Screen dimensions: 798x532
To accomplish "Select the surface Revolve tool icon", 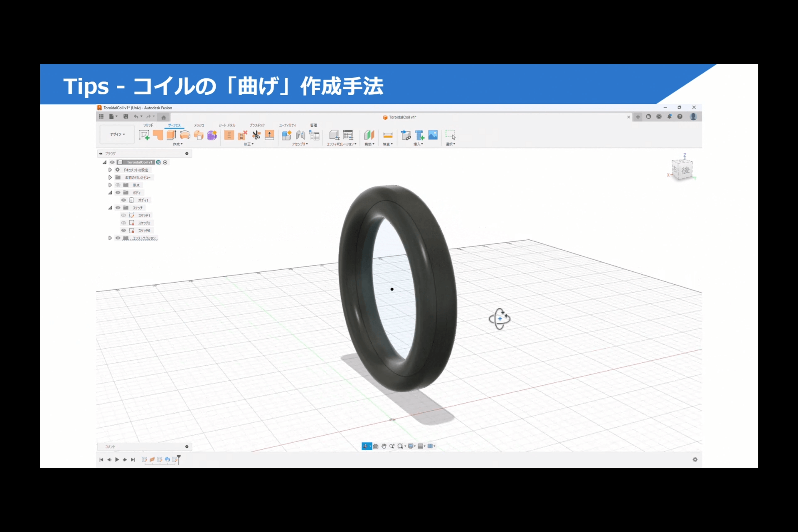I will pos(185,135).
